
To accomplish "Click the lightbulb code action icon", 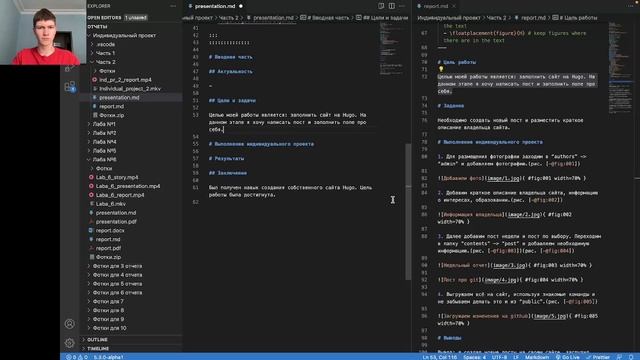I will [441, 69].
